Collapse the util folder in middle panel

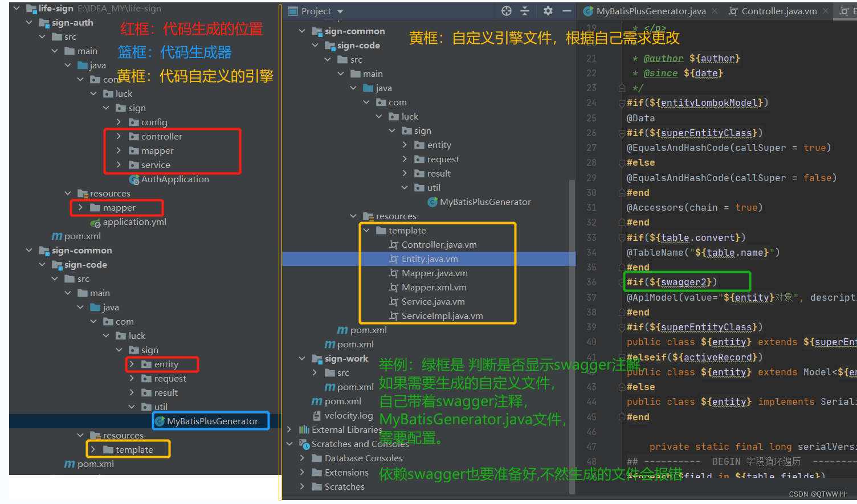coord(405,188)
